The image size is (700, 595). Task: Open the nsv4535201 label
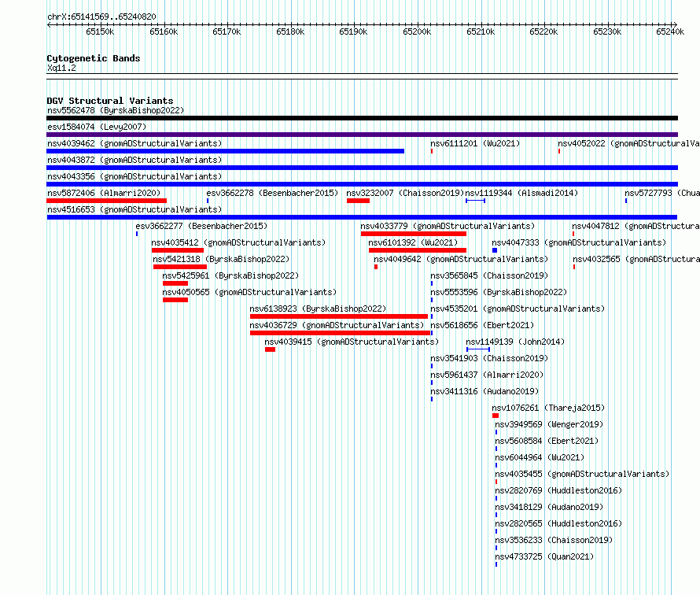[518, 309]
